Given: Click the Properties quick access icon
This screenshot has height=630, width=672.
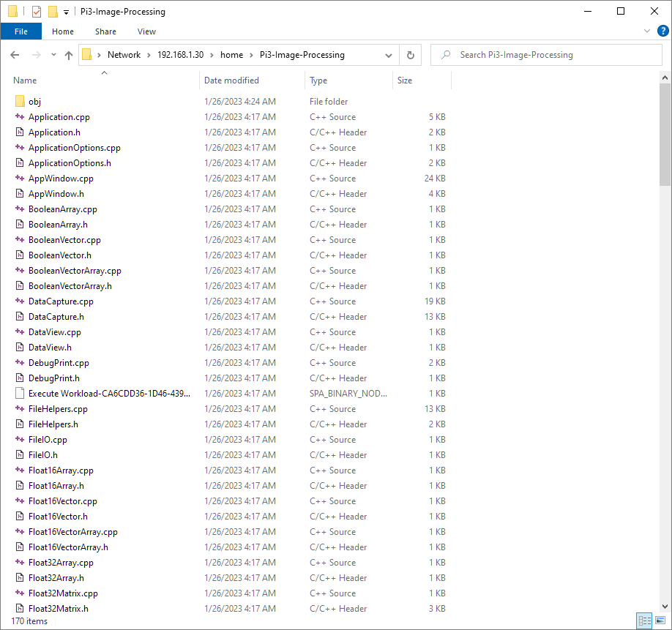Looking at the screenshot, I should point(37,12).
